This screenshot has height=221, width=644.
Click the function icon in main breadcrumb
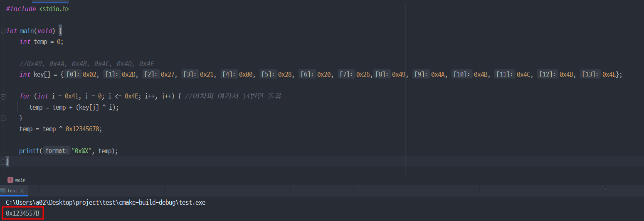10,180
